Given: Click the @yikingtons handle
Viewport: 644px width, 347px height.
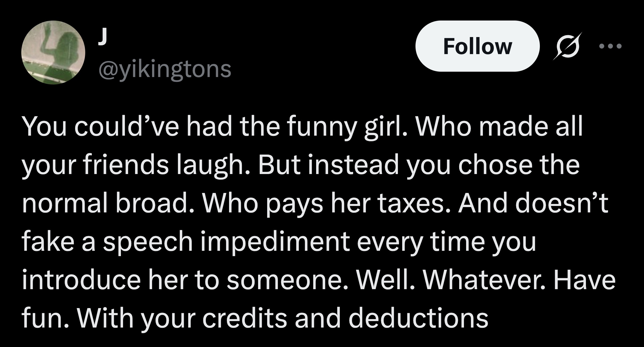Looking at the screenshot, I should [165, 69].
